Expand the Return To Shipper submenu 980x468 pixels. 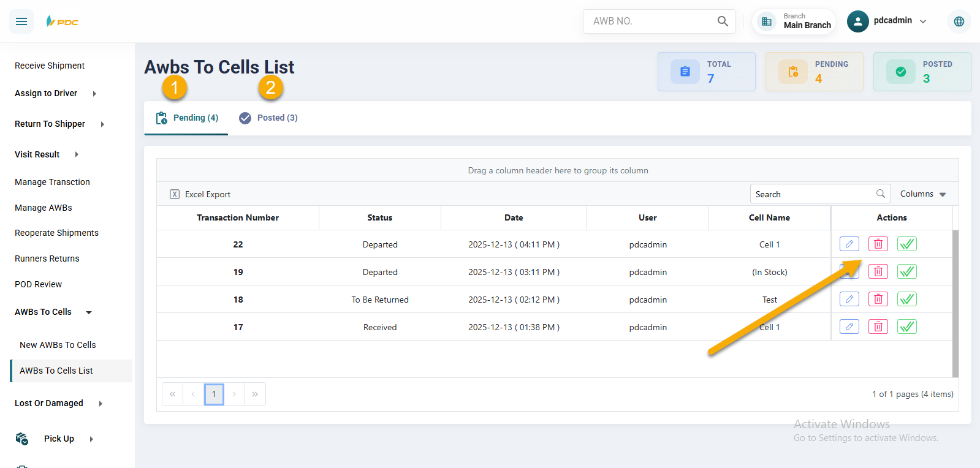(x=102, y=124)
